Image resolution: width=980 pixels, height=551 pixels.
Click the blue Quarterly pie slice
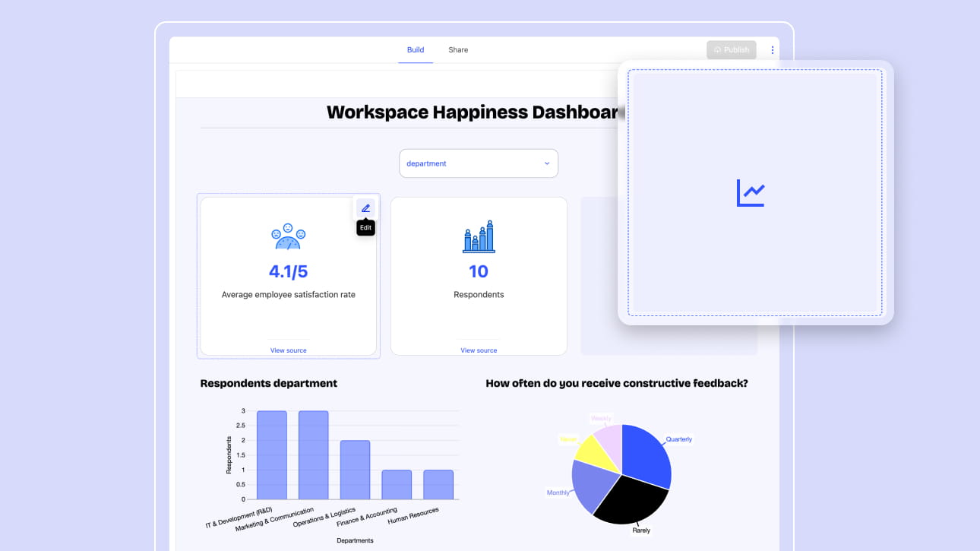(644, 454)
